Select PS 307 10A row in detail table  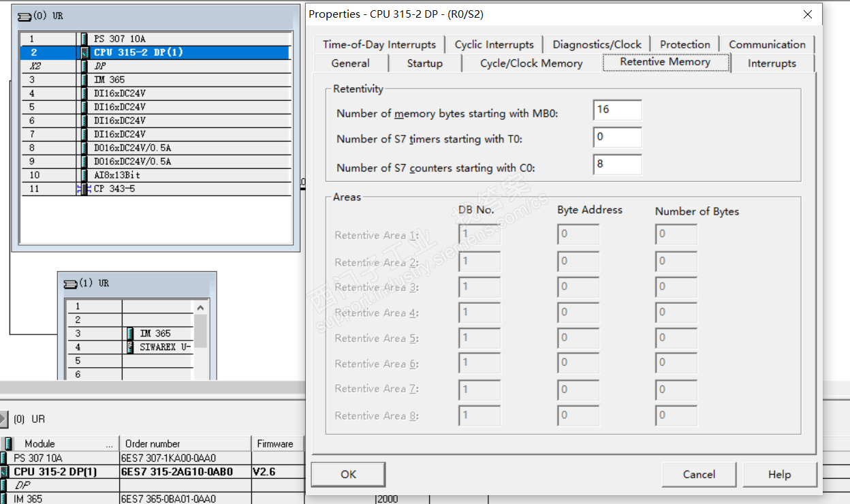click(152, 458)
